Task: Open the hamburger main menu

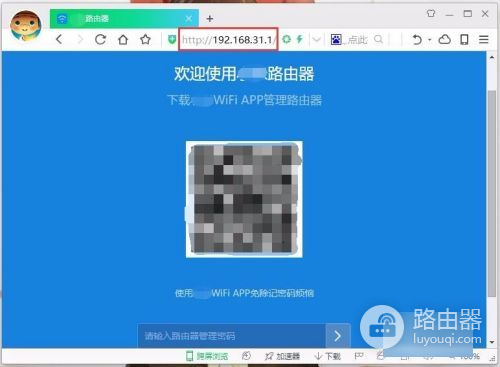Action: pyautogui.click(x=484, y=39)
